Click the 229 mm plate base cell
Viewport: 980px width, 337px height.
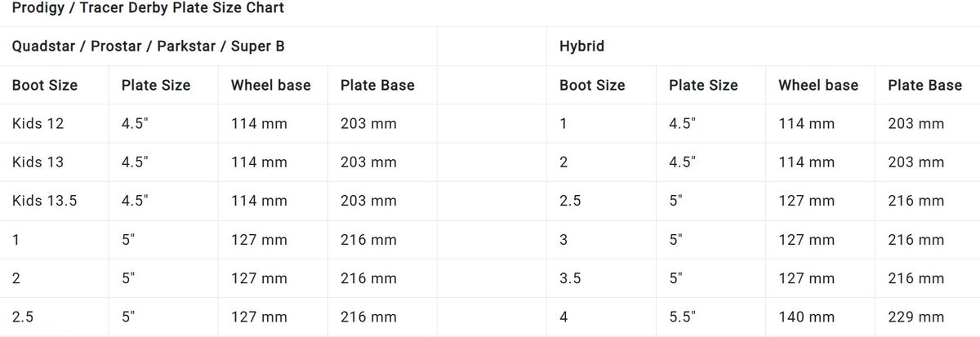point(915,317)
